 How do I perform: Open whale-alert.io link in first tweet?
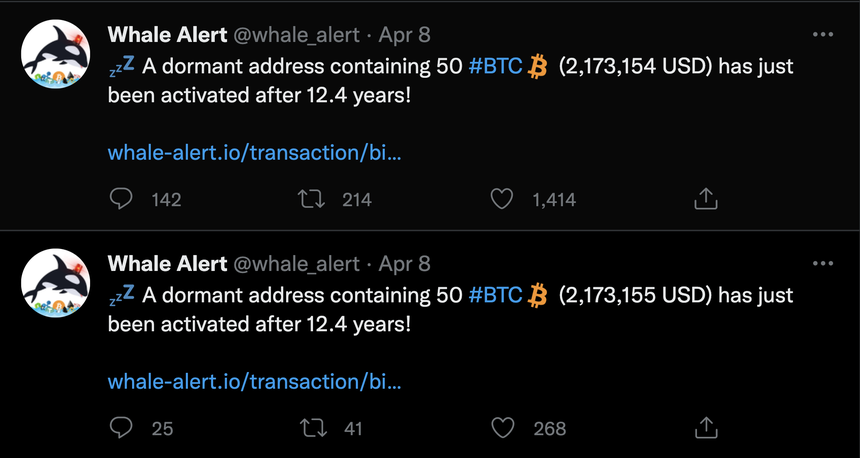coord(254,152)
